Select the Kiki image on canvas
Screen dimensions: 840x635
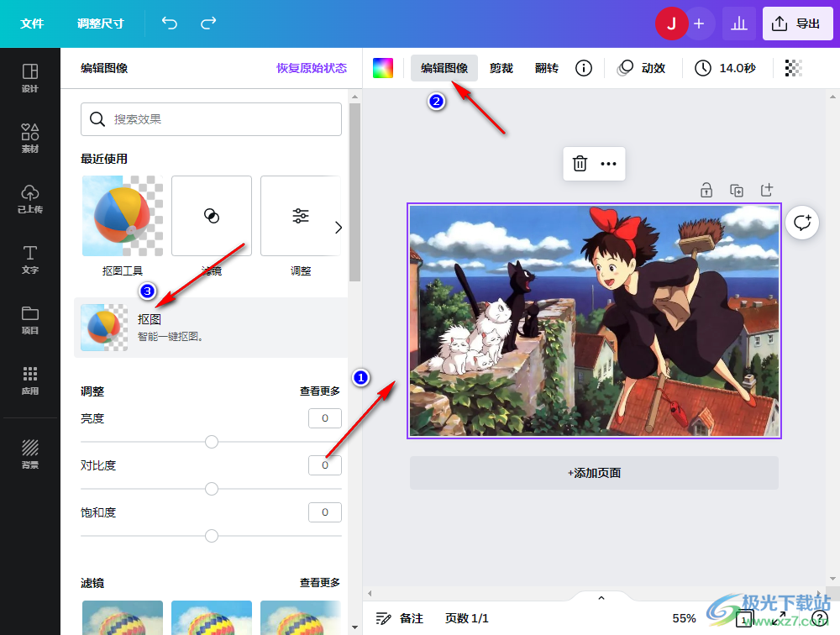tap(594, 321)
